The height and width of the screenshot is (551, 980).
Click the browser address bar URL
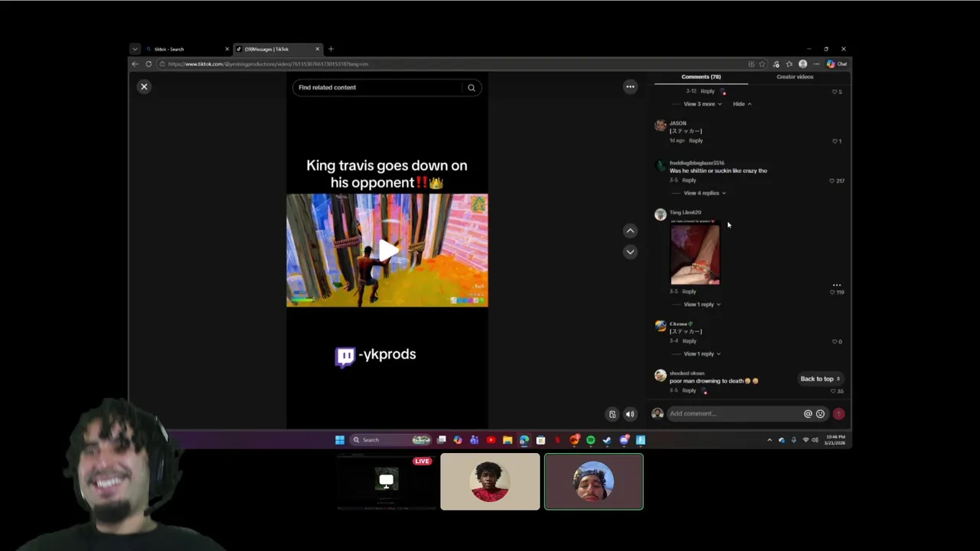(268, 64)
